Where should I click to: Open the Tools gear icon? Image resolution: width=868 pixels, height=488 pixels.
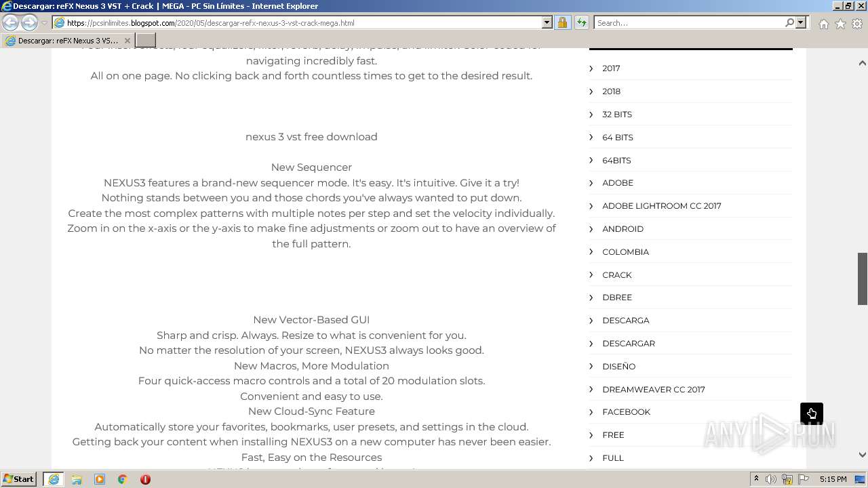pos(857,24)
